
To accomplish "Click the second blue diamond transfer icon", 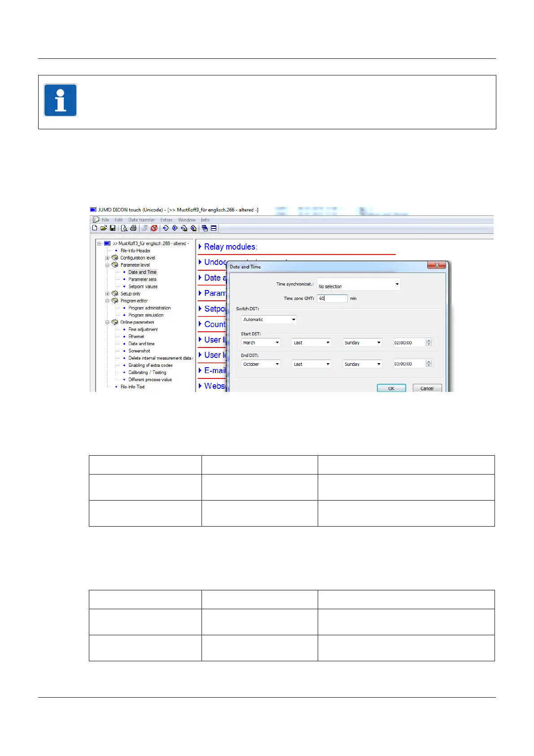I will (x=175, y=228).
